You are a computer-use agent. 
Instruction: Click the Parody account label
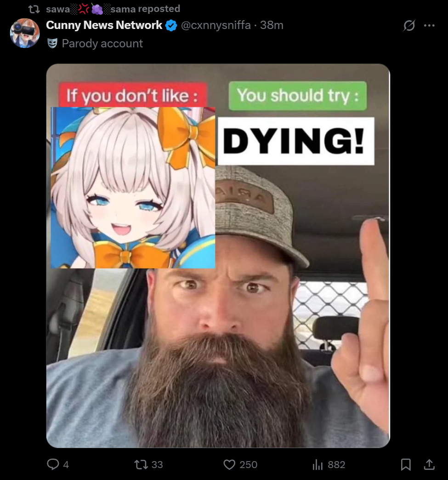(102, 44)
